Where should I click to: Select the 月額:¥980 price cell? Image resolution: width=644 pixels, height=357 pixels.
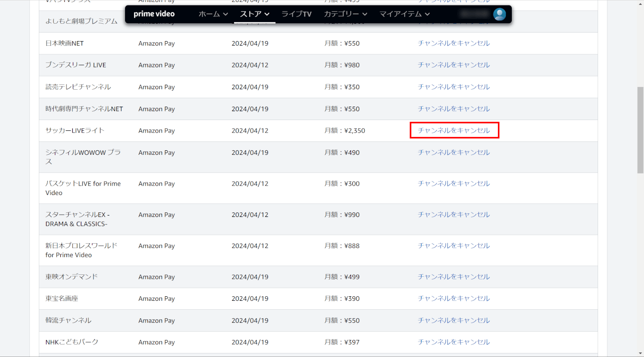(342, 65)
